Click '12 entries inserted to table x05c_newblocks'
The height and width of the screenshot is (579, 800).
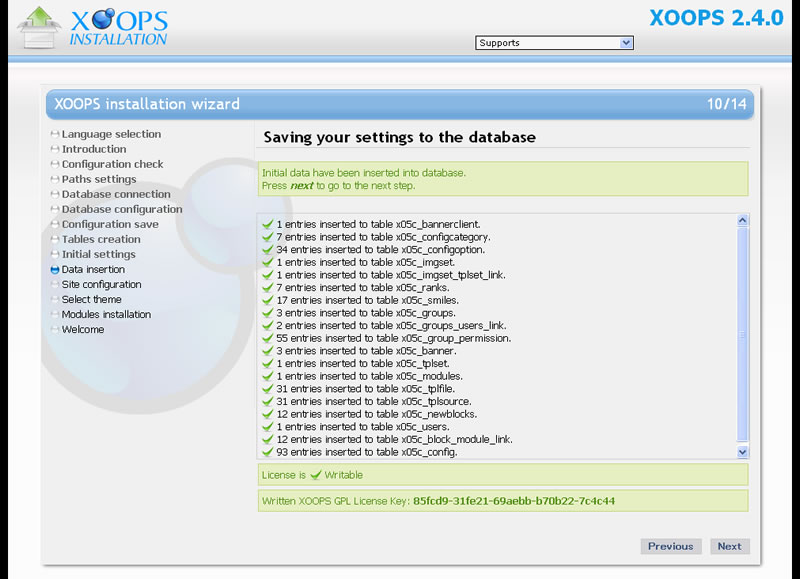pos(377,414)
